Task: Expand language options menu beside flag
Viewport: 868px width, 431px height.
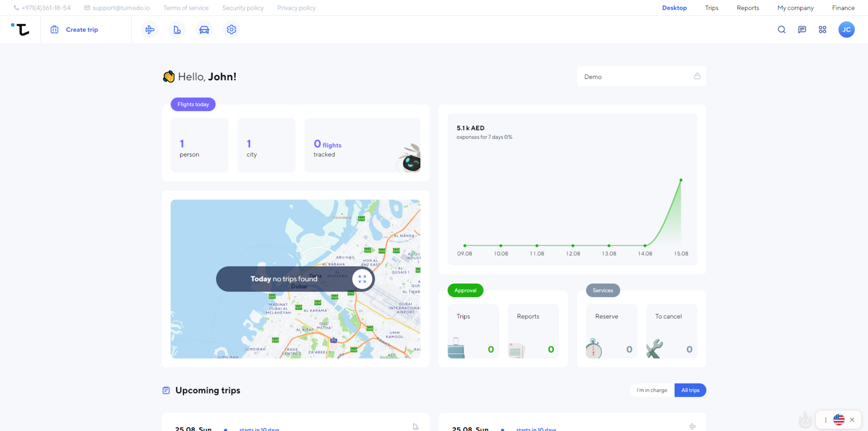Action: [x=826, y=420]
